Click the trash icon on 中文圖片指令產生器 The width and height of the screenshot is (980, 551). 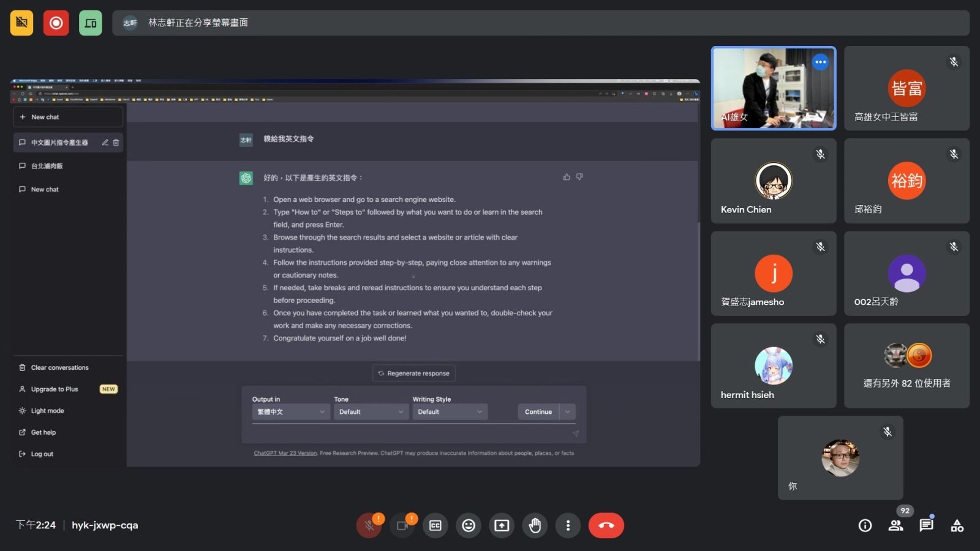116,143
